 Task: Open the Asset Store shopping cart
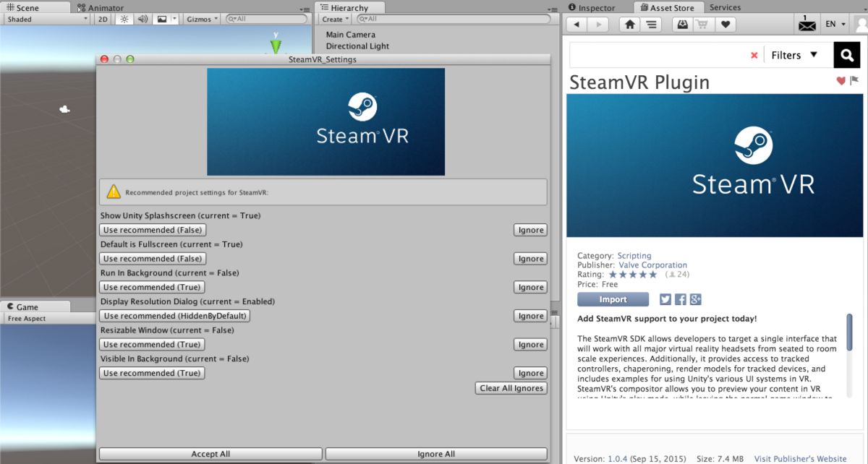702,24
